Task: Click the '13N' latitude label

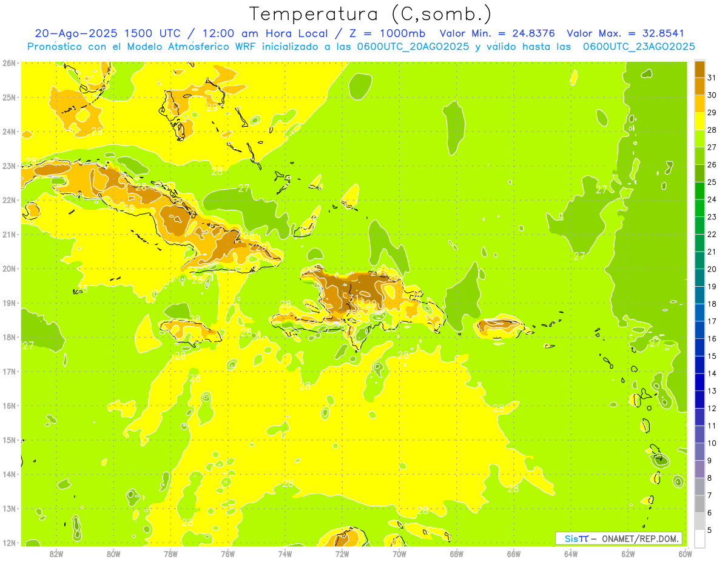Action: (x=8, y=509)
